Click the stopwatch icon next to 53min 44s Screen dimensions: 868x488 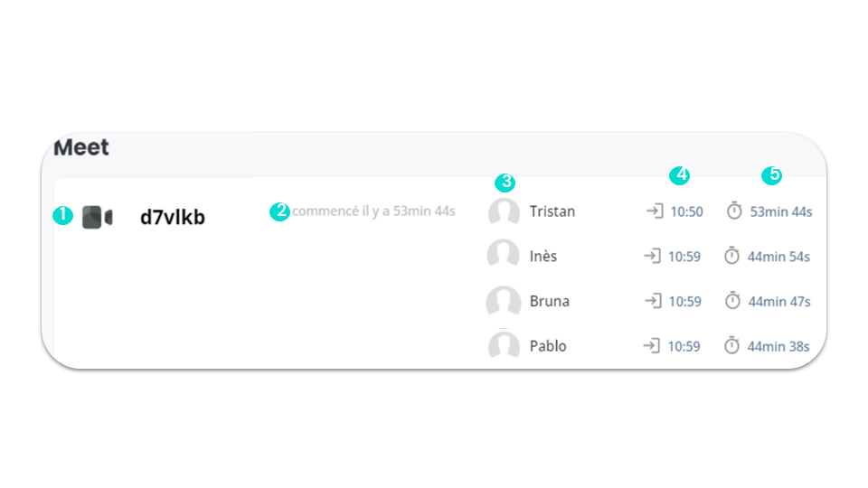pos(734,211)
